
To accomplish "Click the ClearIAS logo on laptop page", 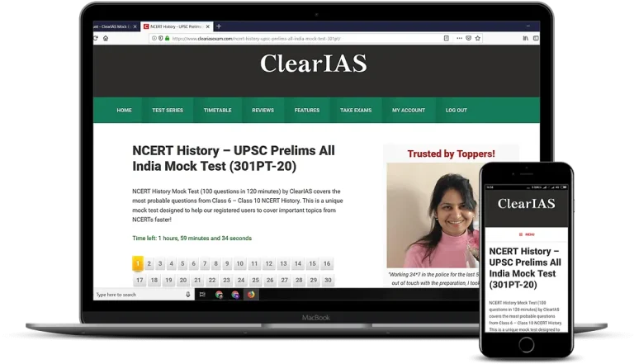I will click(x=314, y=64).
